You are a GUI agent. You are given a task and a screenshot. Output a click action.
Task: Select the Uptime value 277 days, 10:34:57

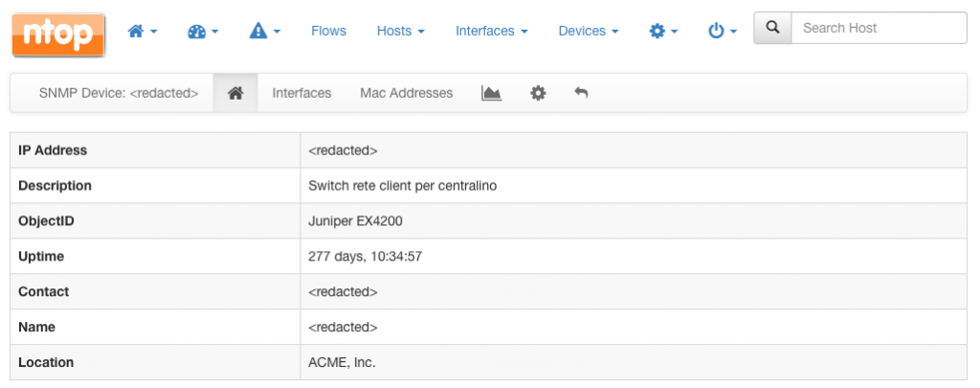365,257
